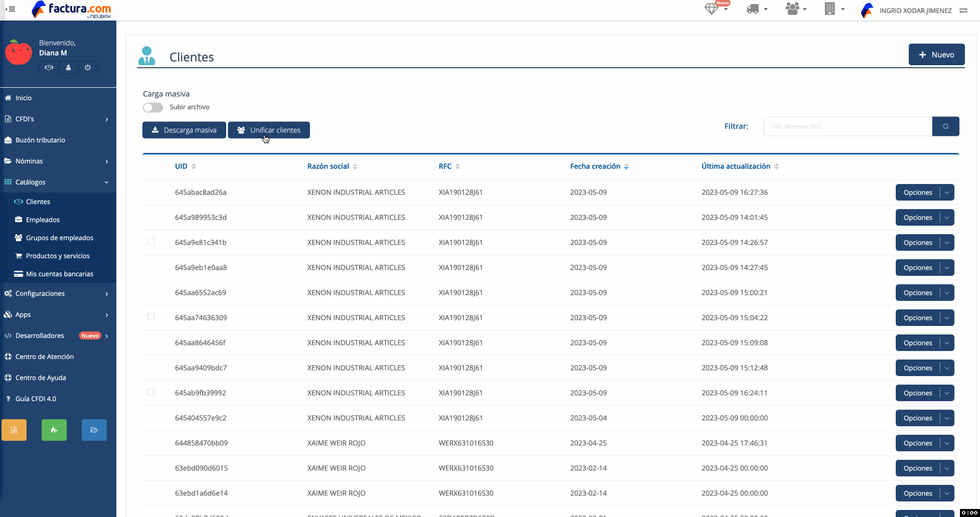Expand the Apps sidebar menu
This screenshot has width=980, height=517.
click(58, 314)
